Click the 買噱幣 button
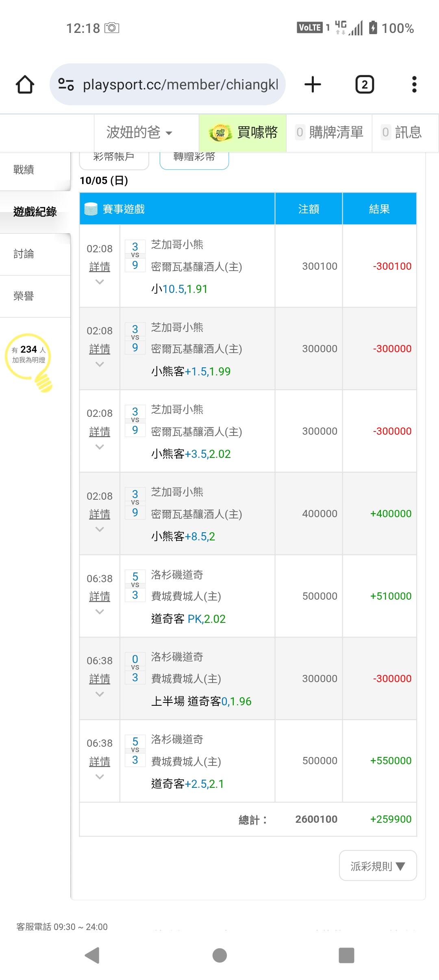 point(243,132)
